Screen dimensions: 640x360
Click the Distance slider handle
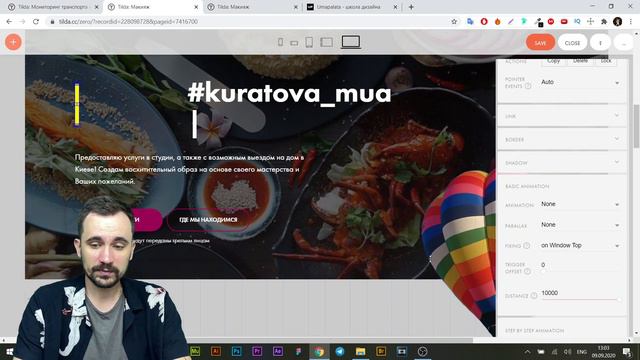point(619,300)
